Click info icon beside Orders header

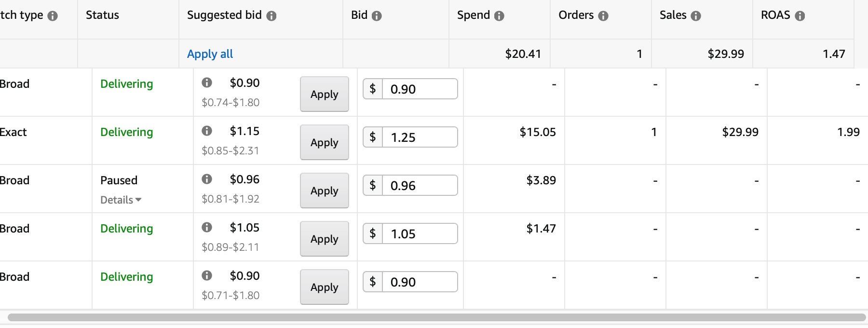[x=603, y=16]
